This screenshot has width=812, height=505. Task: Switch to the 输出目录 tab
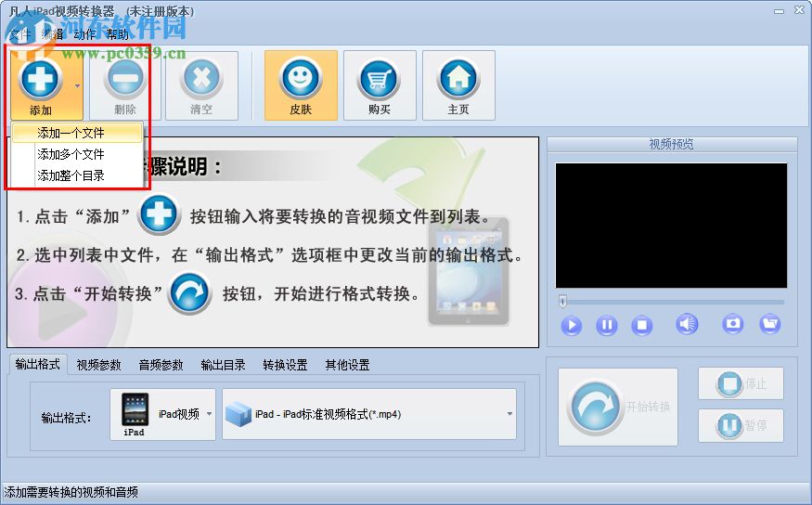(x=224, y=365)
